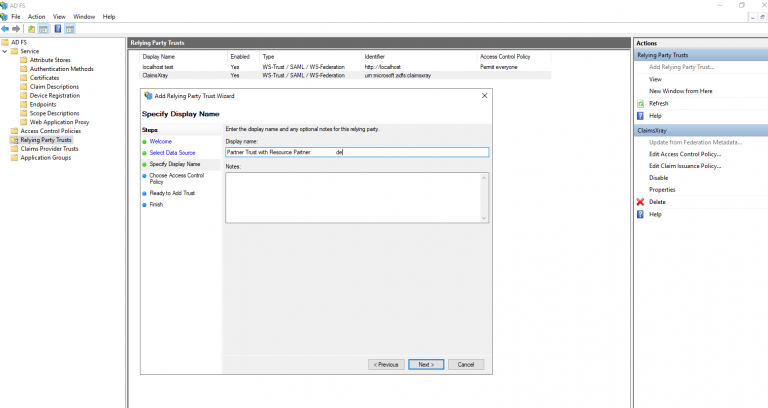Select Claims Provider Trusts in the tree
The height and width of the screenshot is (408, 768).
[49, 148]
